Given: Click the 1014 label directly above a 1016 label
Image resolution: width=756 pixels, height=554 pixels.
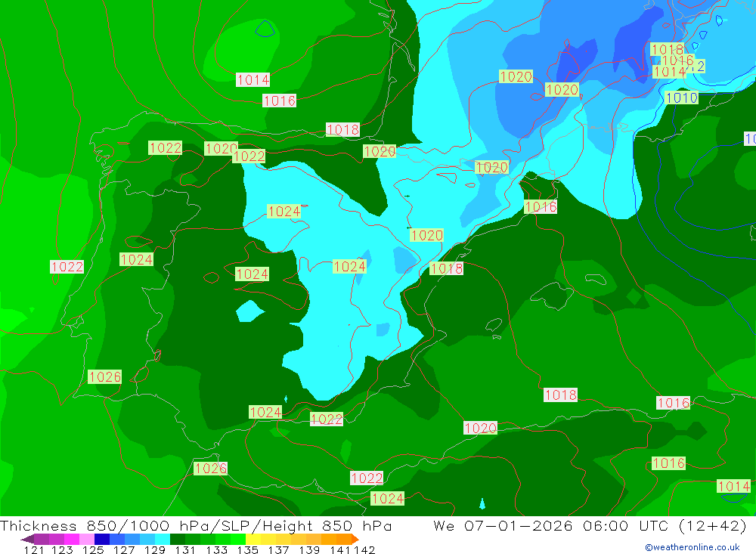Looking at the screenshot, I should click(253, 79).
